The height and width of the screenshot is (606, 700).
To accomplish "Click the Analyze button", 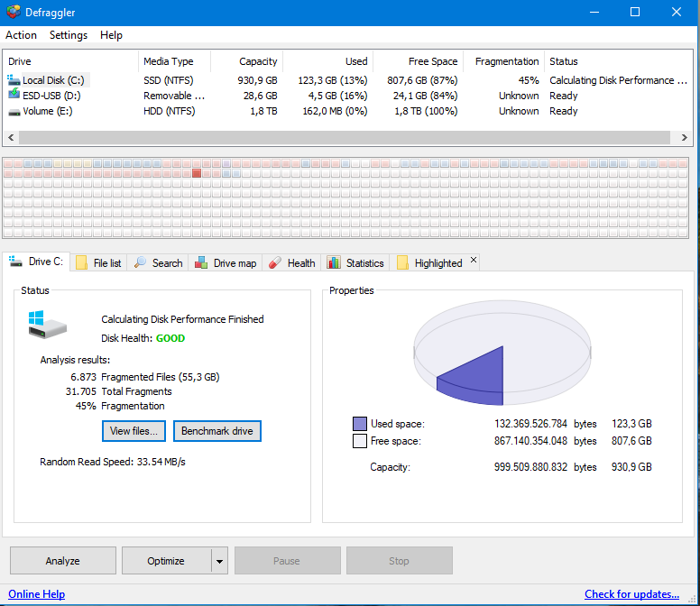I will click(63, 561).
